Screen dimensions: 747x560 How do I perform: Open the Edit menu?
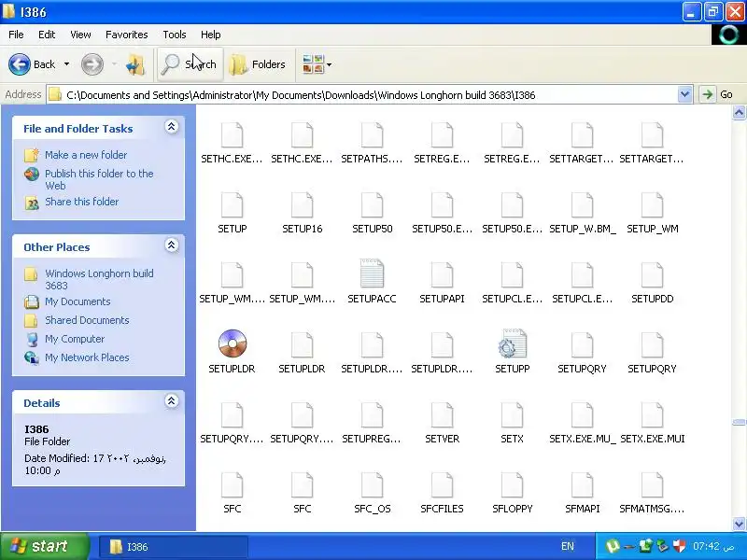tap(47, 35)
